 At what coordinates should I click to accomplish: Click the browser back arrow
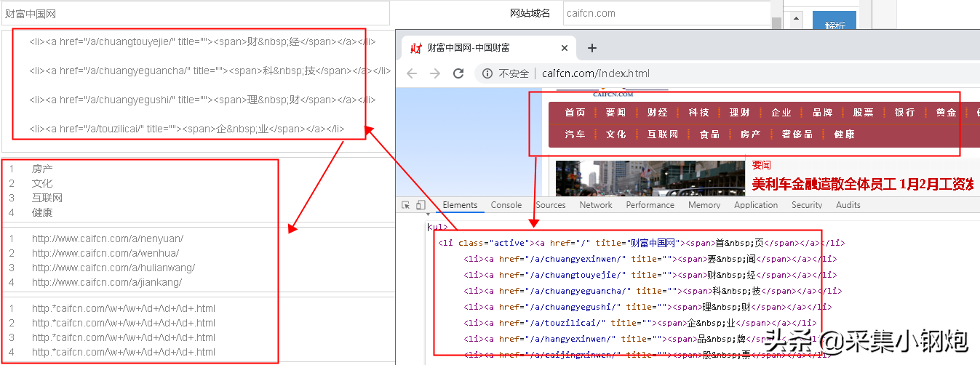click(412, 73)
